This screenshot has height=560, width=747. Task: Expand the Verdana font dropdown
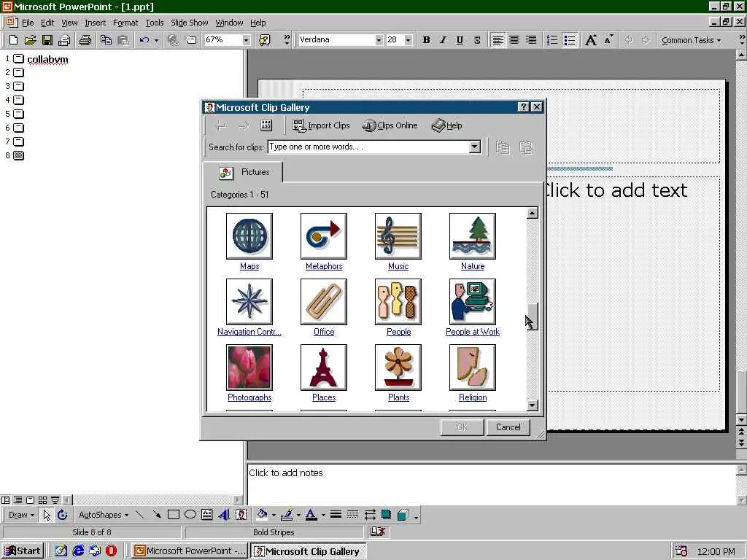[379, 40]
